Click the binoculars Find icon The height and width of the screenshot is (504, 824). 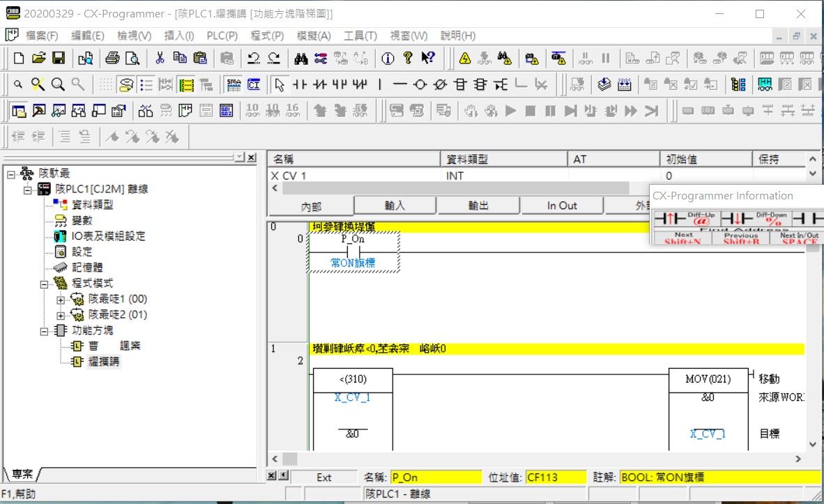coord(301,59)
